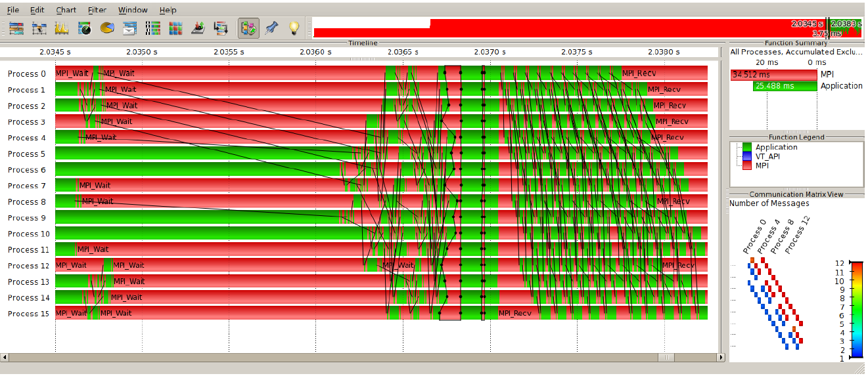Add a Process Timeline chart
Image resolution: width=868 pixels, height=378 pixels.
tap(39, 28)
